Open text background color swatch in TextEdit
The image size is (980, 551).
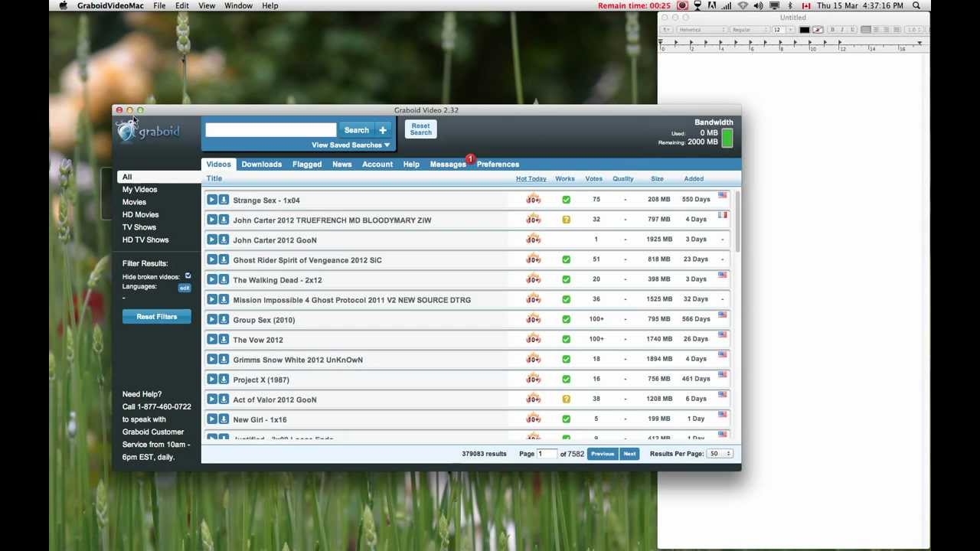click(x=818, y=30)
